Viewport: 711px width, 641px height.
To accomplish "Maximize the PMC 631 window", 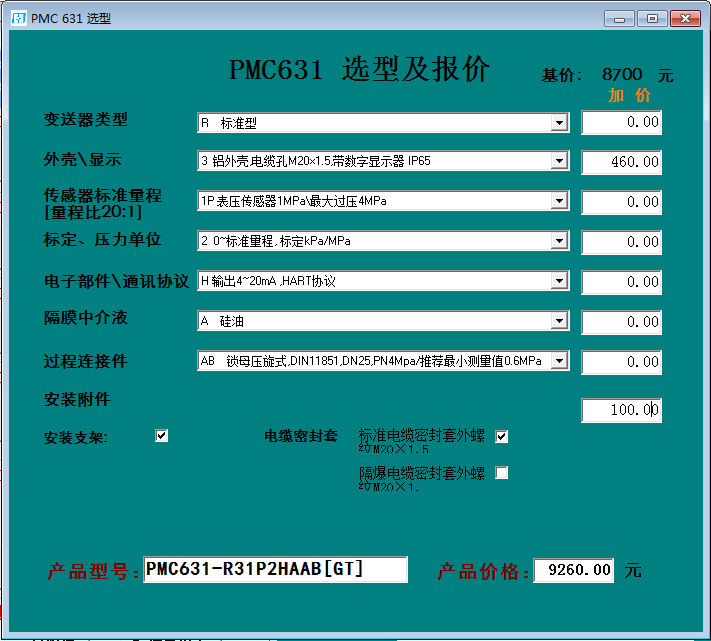I will (x=652, y=18).
